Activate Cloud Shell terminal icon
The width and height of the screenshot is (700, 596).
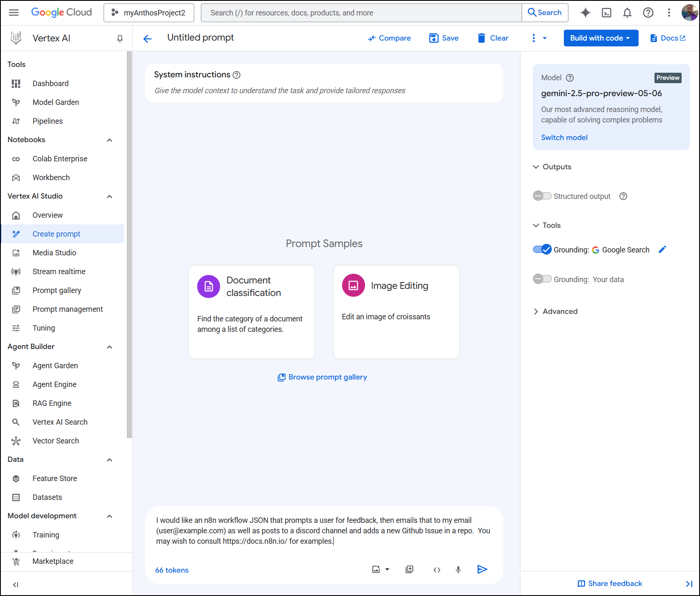(x=606, y=13)
